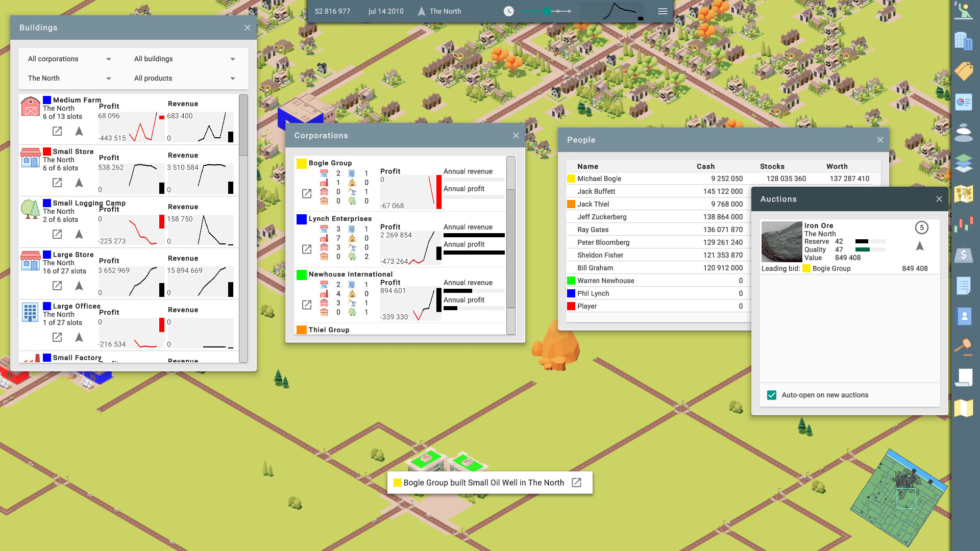The width and height of the screenshot is (980, 551).
Task: Open the pie chart statistics panel
Action: pos(965,102)
